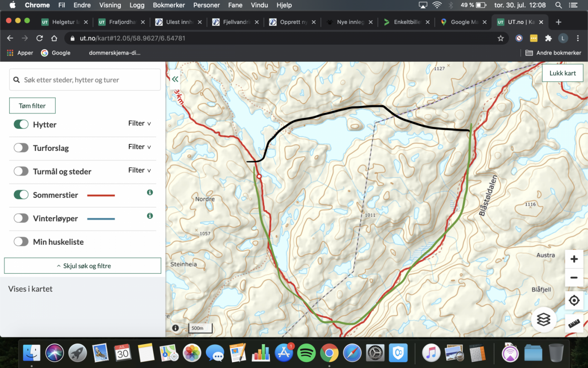Zoom out the map with minus
The image size is (588, 368).
[574, 278]
